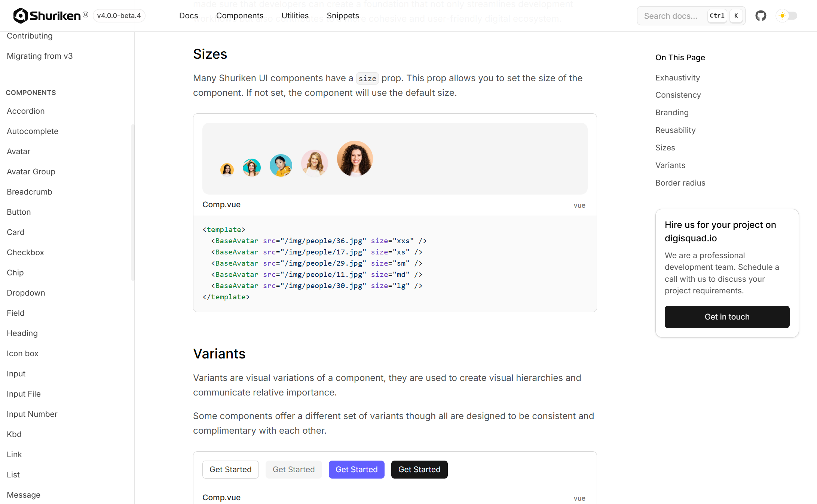The height and width of the screenshot is (504, 817).
Task: Open Migrating from v3 sidebar link
Action: point(40,56)
